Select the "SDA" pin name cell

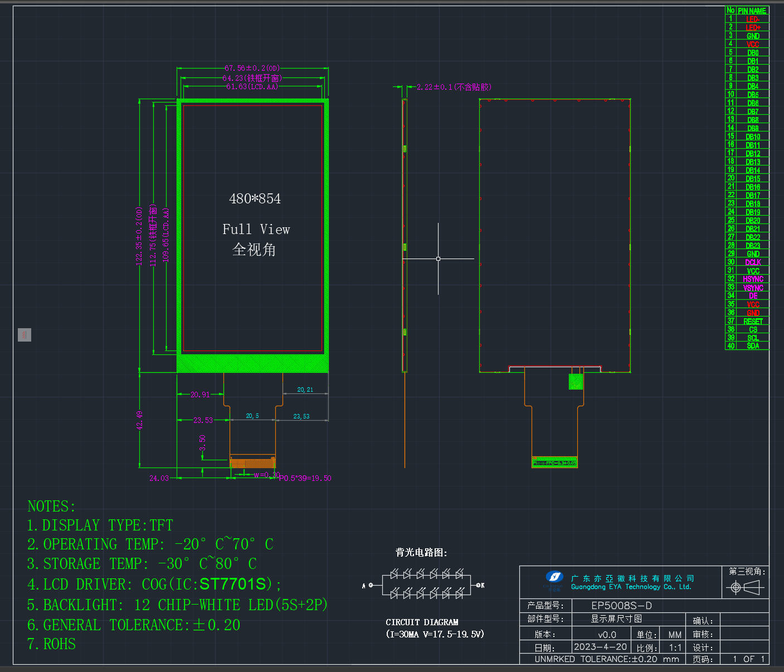click(x=753, y=346)
